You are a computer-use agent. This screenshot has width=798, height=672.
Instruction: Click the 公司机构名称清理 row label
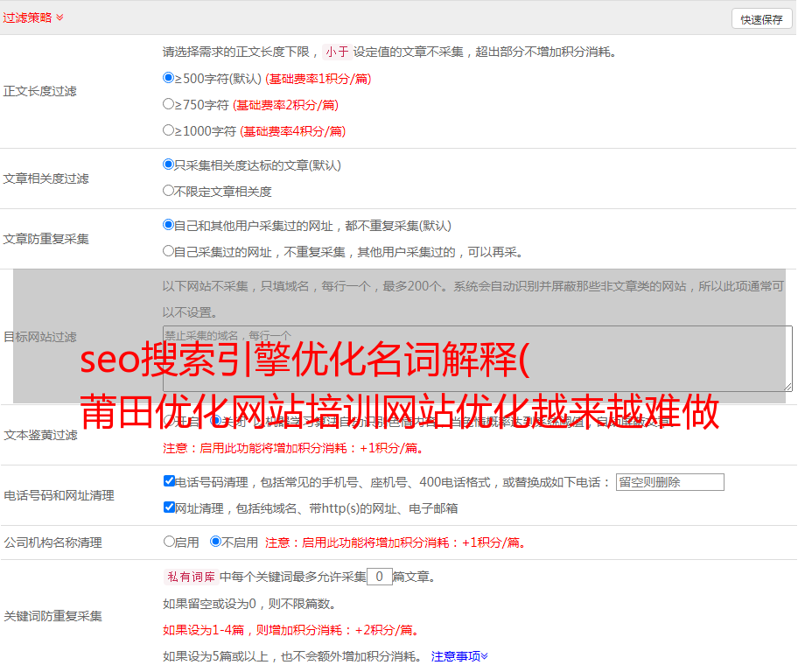(52, 542)
